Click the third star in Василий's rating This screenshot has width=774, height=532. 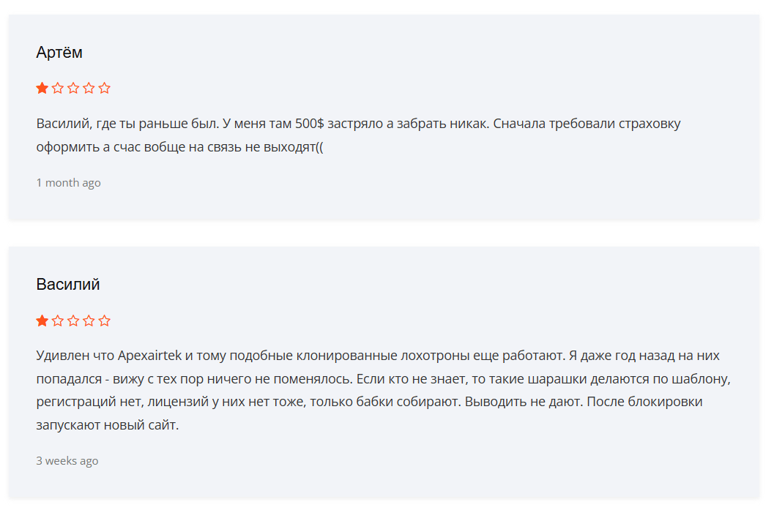pyautogui.click(x=73, y=321)
